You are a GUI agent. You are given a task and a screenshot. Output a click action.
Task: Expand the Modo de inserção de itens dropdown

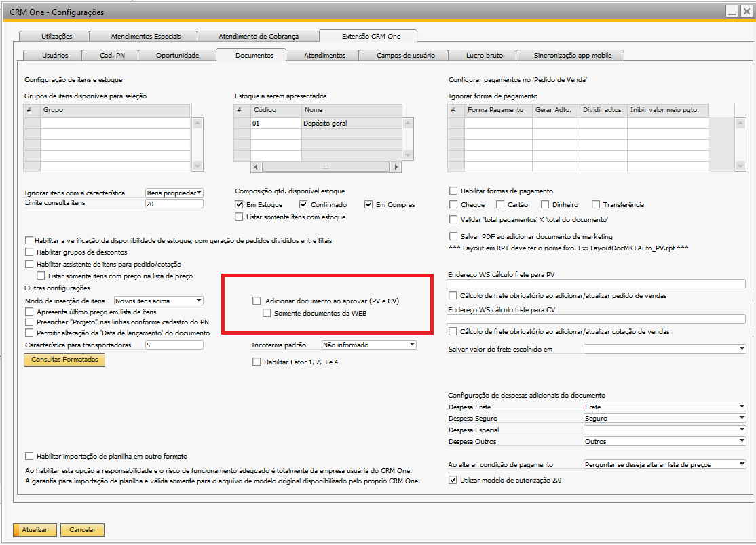198,301
